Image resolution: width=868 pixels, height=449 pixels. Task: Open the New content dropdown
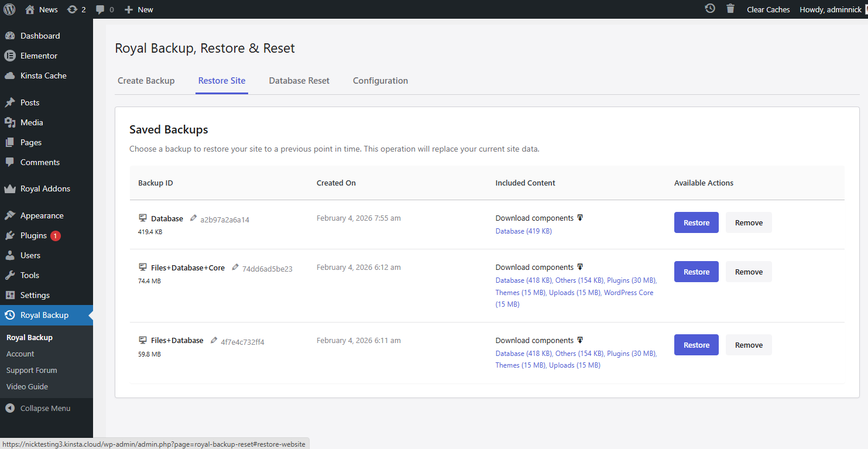point(139,9)
